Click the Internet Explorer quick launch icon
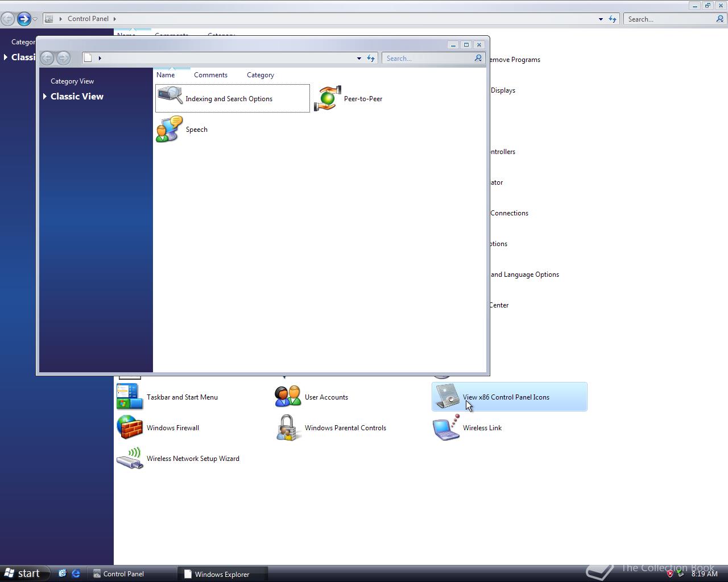The height and width of the screenshot is (582, 728). click(x=76, y=573)
